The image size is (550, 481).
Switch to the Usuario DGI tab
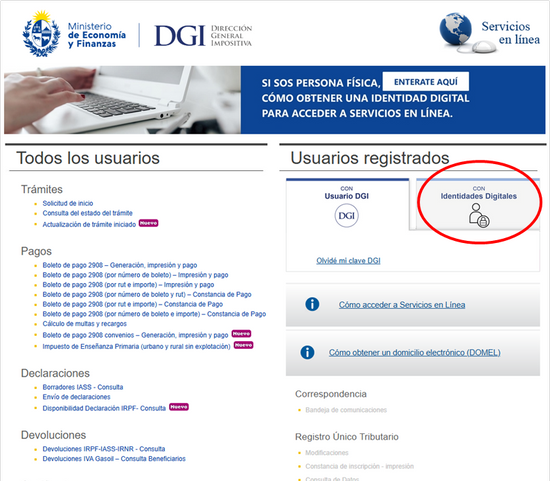coord(347,204)
